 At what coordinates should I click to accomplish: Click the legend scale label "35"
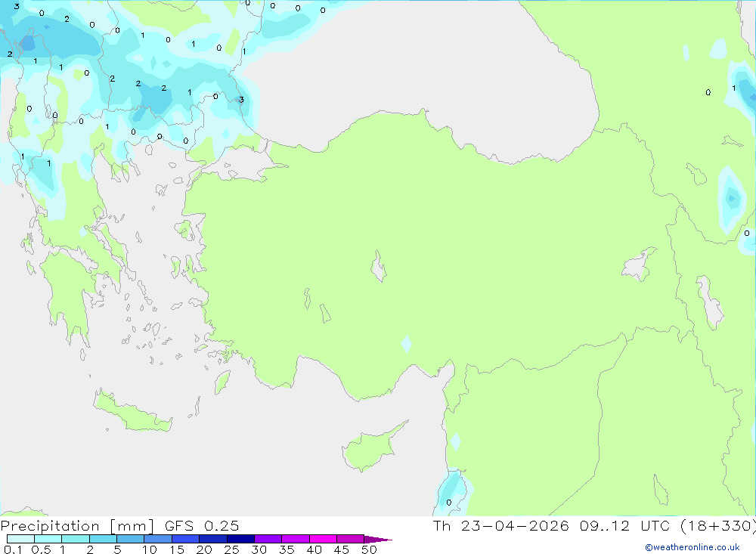pyautogui.click(x=287, y=549)
